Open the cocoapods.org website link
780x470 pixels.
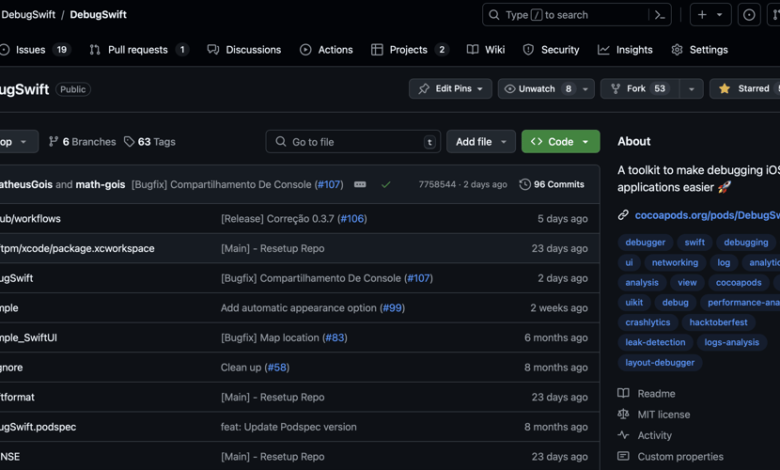click(707, 215)
